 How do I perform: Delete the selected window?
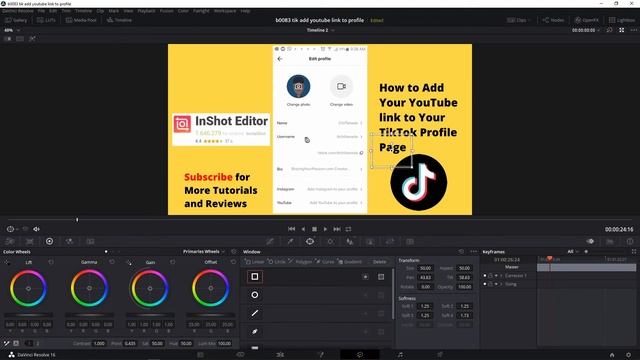[379, 262]
